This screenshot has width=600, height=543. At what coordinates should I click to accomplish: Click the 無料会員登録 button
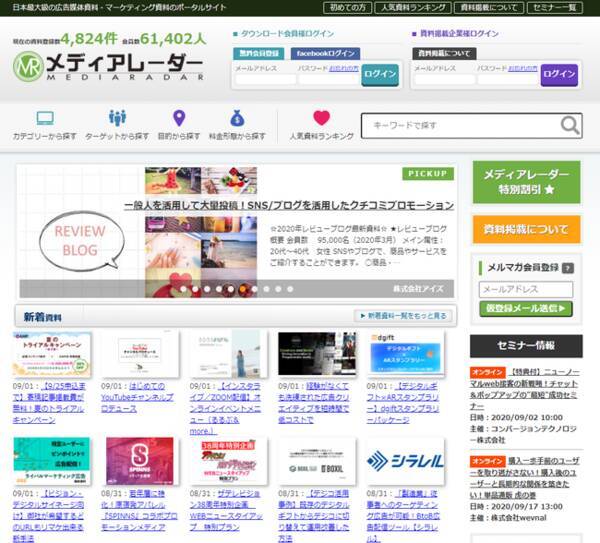point(258,52)
